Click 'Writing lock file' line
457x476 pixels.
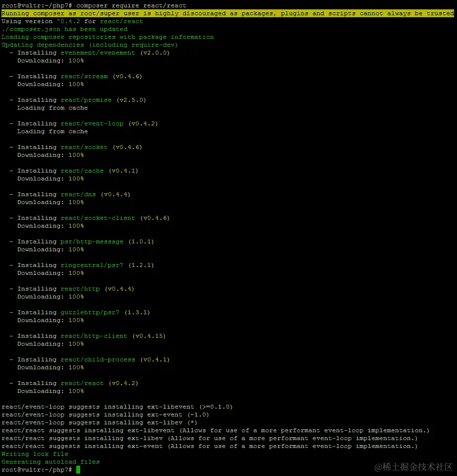click(x=35, y=454)
